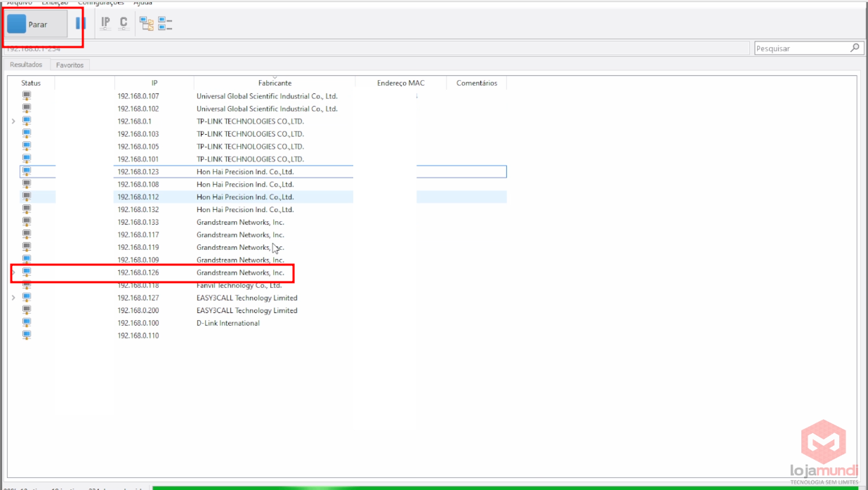
Task: Click the device icon for 192.168.0.126
Action: click(x=27, y=272)
